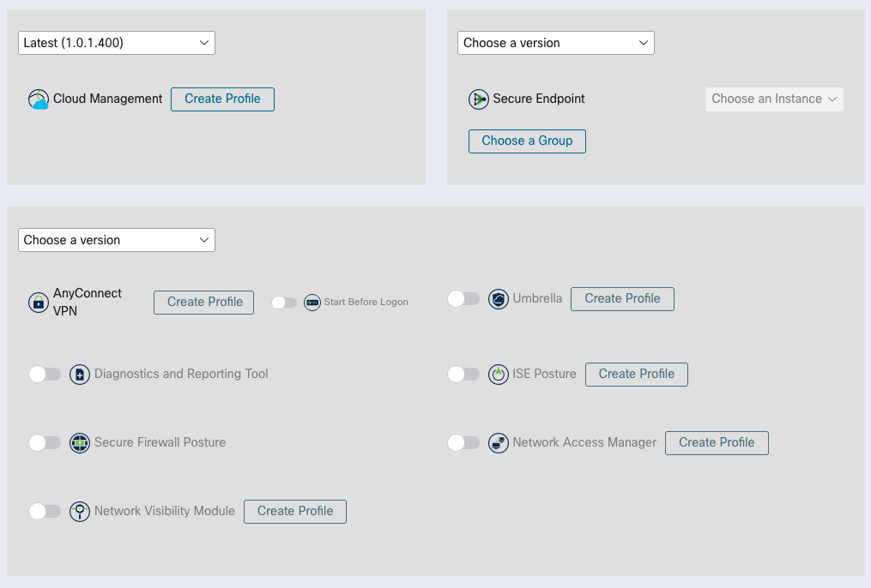The height and width of the screenshot is (588, 871).
Task: Click Create Profile for Network Access Manager
Action: tap(717, 443)
